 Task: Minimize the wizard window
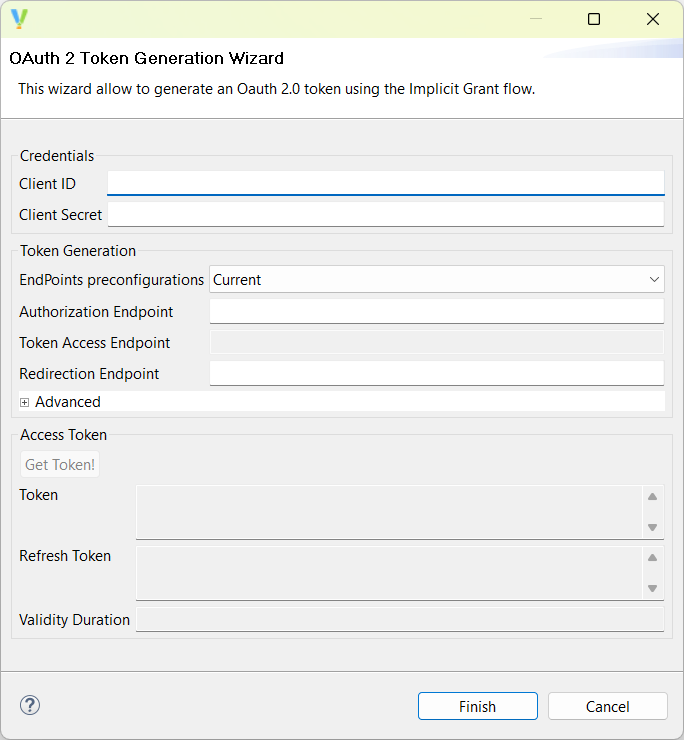[536, 19]
